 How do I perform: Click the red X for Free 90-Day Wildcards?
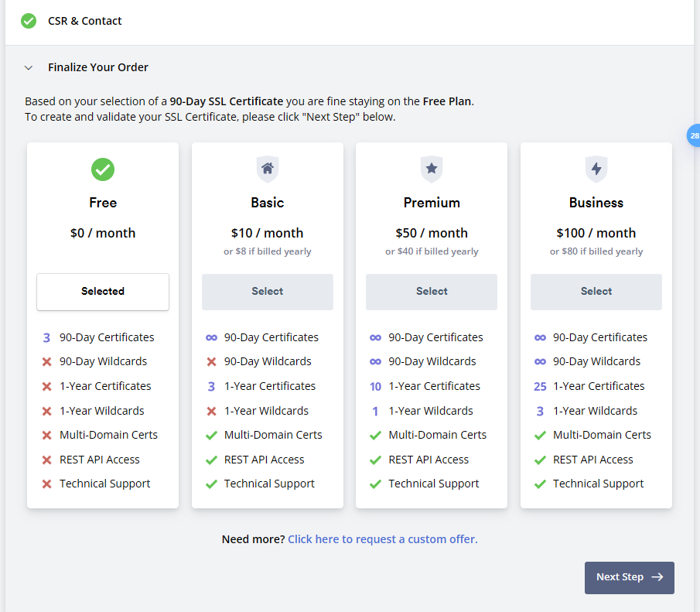pos(47,362)
